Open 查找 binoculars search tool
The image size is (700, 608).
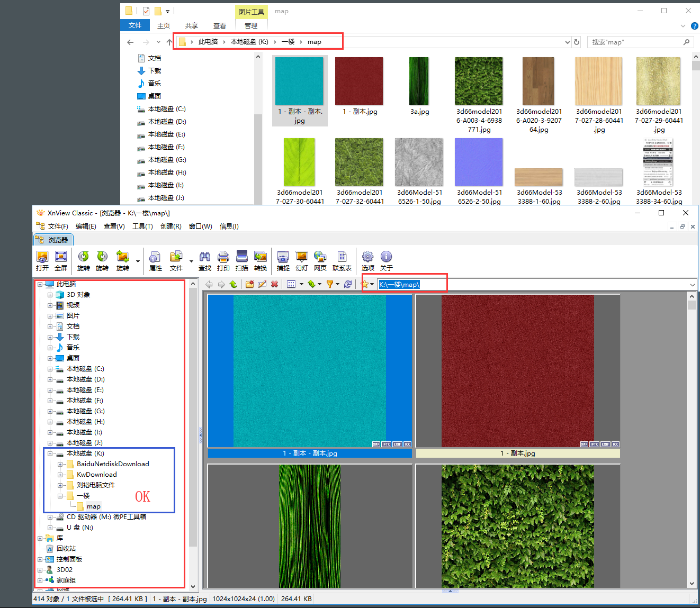tap(205, 257)
